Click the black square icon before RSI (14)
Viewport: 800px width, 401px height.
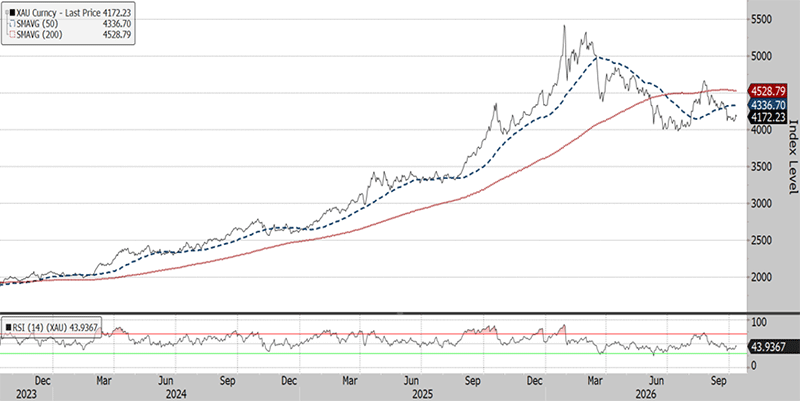tap(8, 327)
